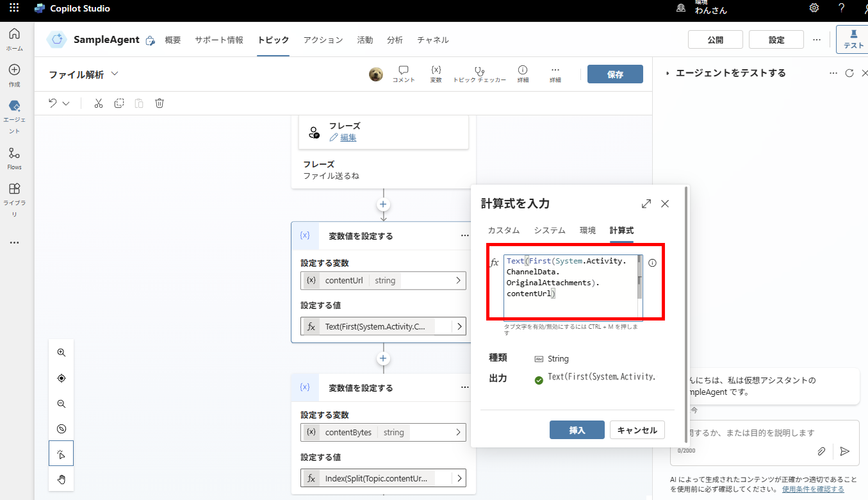The width and height of the screenshot is (868, 500).
Task: Run the トピックチェッカー icon
Action: pyautogui.click(x=479, y=69)
